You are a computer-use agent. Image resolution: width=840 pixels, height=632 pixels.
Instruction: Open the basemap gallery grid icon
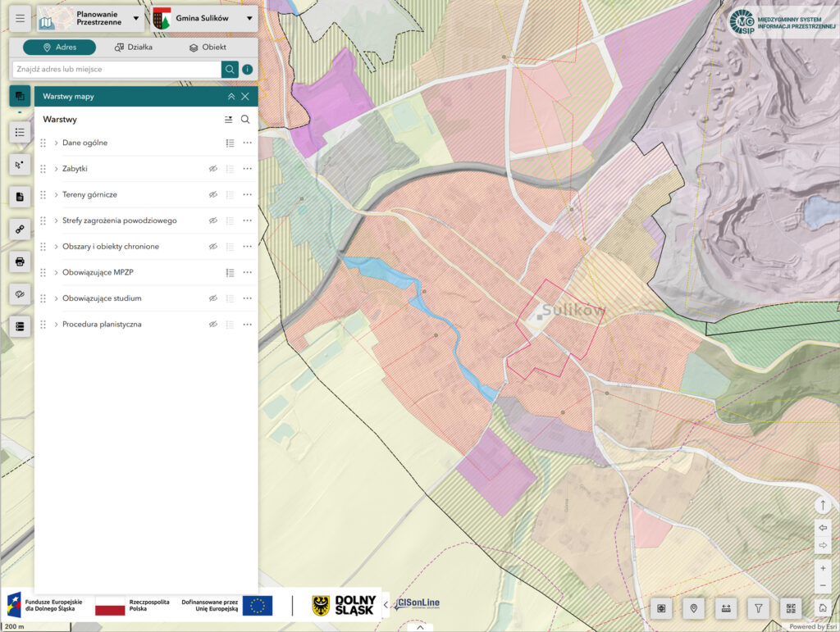click(x=791, y=608)
